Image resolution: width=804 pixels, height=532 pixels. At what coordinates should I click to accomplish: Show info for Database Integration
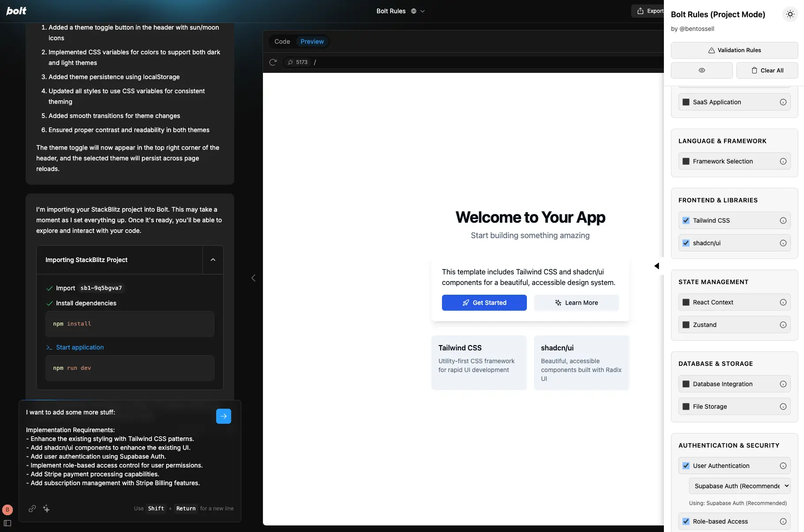coord(783,384)
